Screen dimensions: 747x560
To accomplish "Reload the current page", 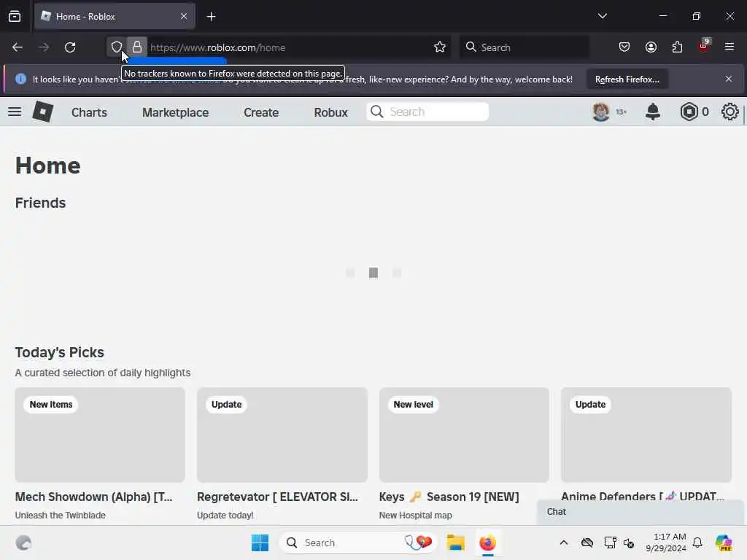I will [70, 47].
